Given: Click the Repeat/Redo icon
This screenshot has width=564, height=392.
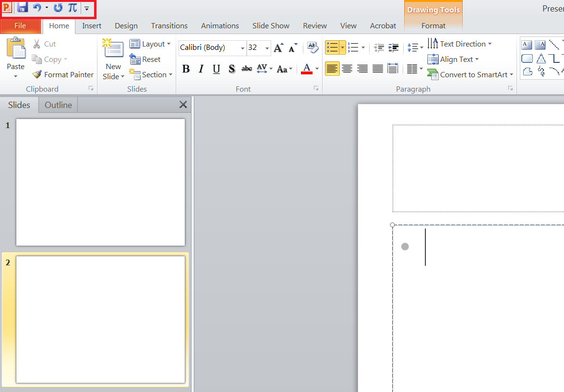Looking at the screenshot, I should [x=58, y=8].
